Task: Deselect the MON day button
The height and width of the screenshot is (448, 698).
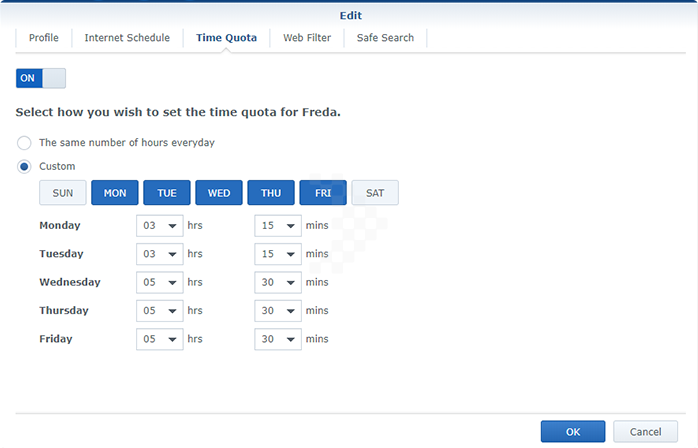Action: click(x=115, y=193)
